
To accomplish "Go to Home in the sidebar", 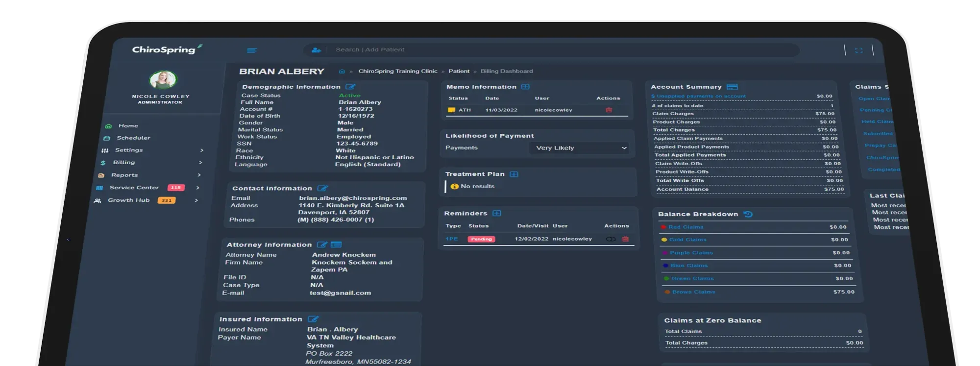I will pos(128,126).
